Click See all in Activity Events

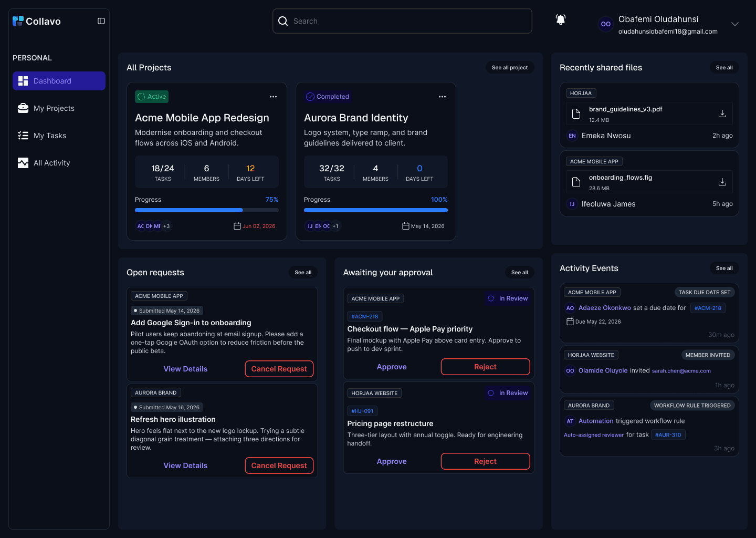(724, 268)
